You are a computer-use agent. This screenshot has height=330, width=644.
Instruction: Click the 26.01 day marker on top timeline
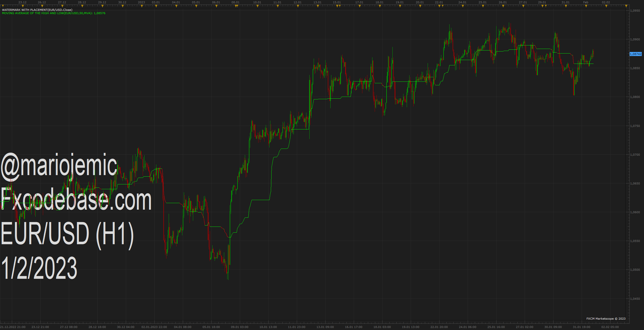coord(503,2)
